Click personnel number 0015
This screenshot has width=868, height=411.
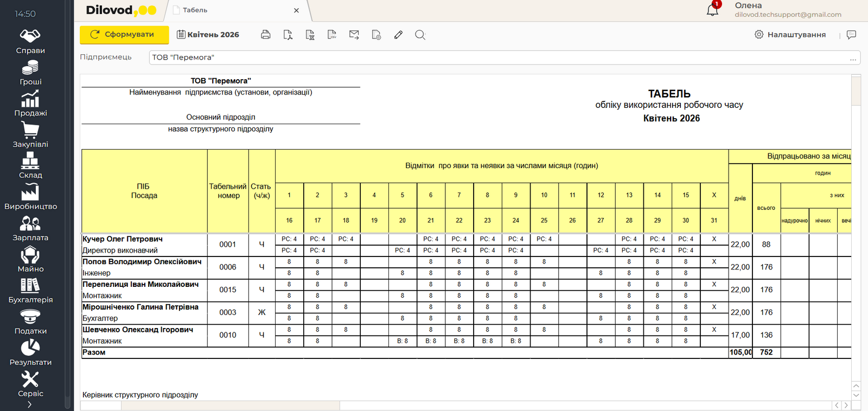[228, 290]
